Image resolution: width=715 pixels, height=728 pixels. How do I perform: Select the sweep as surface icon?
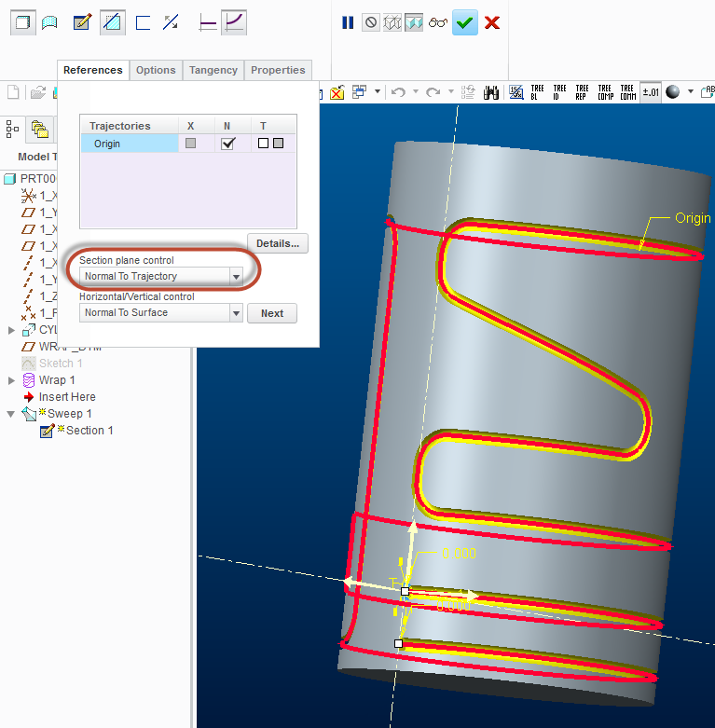tap(49, 22)
